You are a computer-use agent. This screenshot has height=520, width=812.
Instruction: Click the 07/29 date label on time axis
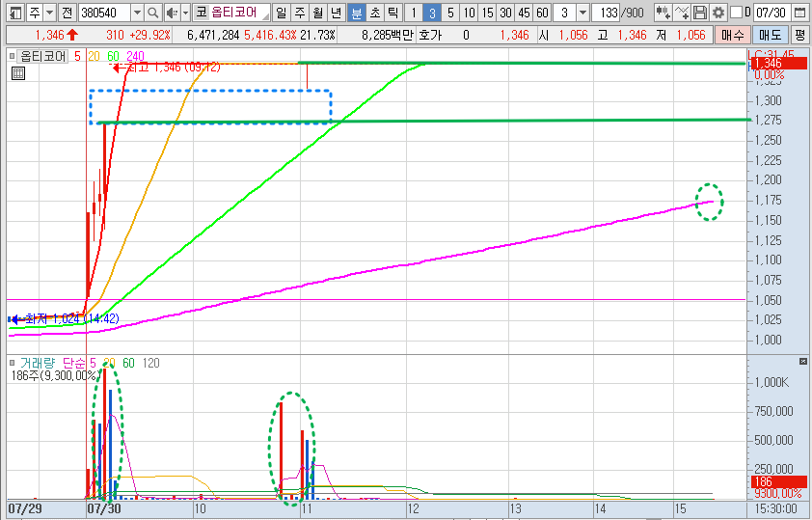point(25,508)
